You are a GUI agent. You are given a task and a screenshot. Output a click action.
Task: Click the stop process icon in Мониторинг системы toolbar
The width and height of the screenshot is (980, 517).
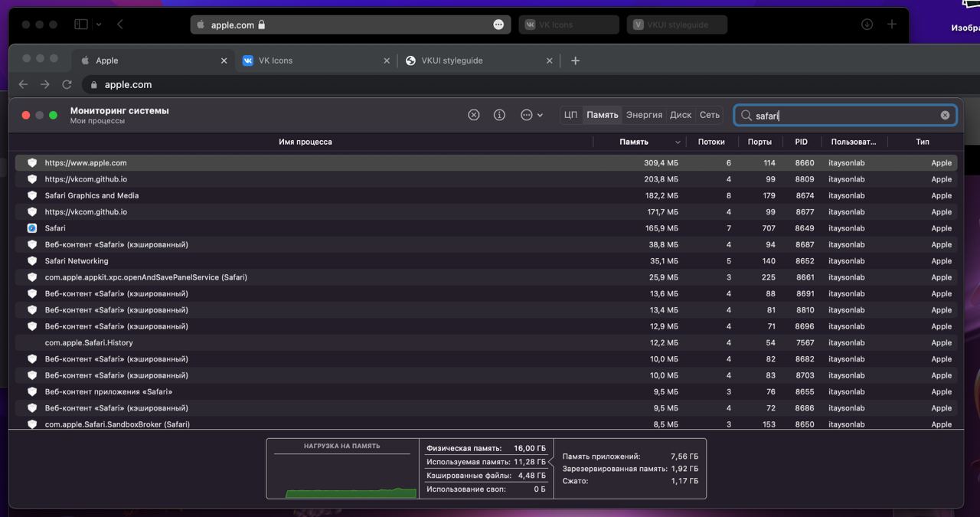tap(474, 115)
